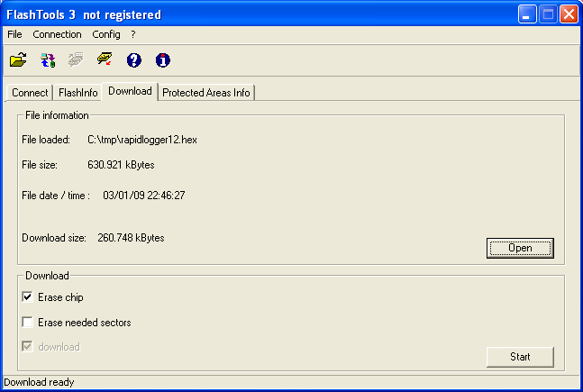Click the greyed-out disconnect toolbar icon
The width and height of the screenshot is (583, 392).
click(76, 59)
